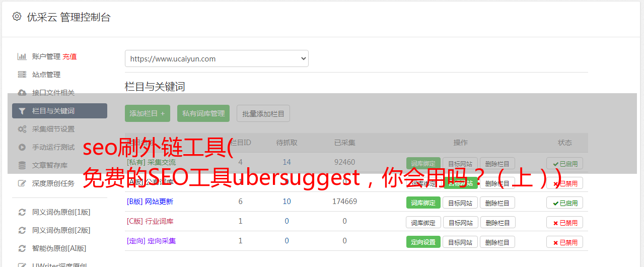Toggle 已禁用 status for 行业词库 row
Screen dimensions: 644x267
point(564,223)
